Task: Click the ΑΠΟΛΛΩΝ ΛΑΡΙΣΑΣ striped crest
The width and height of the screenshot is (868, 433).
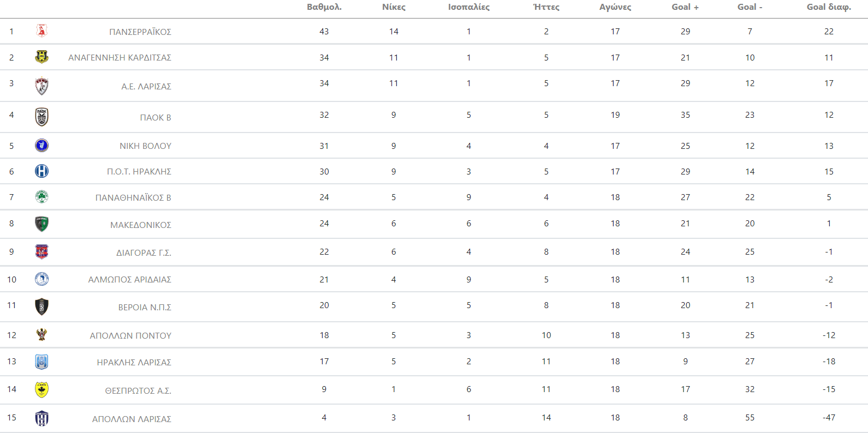Action: click(41, 418)
